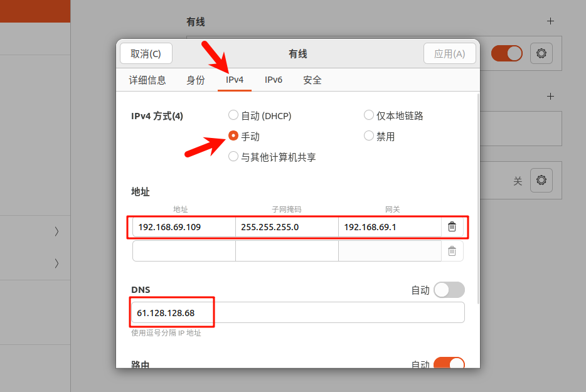Delete the 192.168.69.109 address row

(x=452, y=227)
